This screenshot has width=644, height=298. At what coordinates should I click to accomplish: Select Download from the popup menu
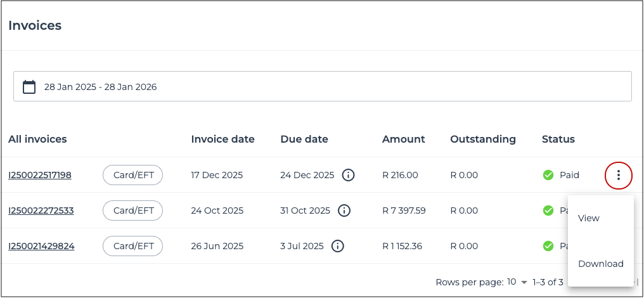[x=600, y=264]
